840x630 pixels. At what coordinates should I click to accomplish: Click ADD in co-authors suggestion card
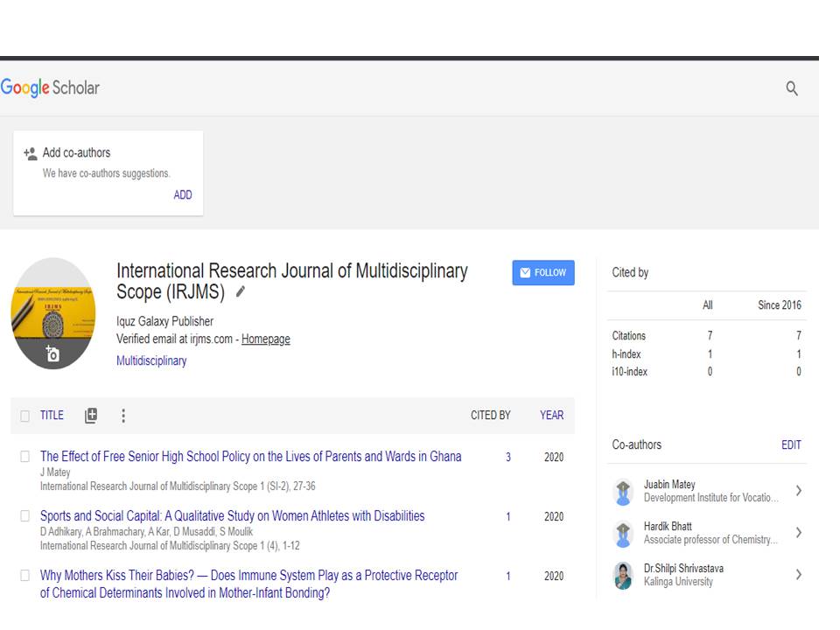182,195
